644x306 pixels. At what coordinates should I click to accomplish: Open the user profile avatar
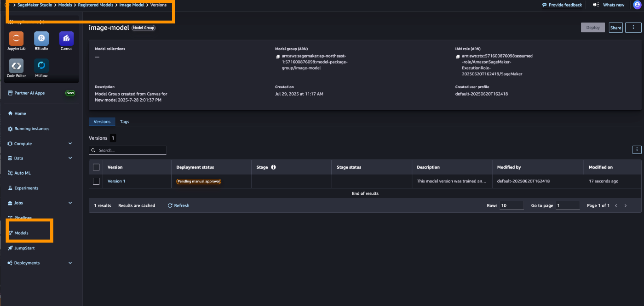point(637,5)
